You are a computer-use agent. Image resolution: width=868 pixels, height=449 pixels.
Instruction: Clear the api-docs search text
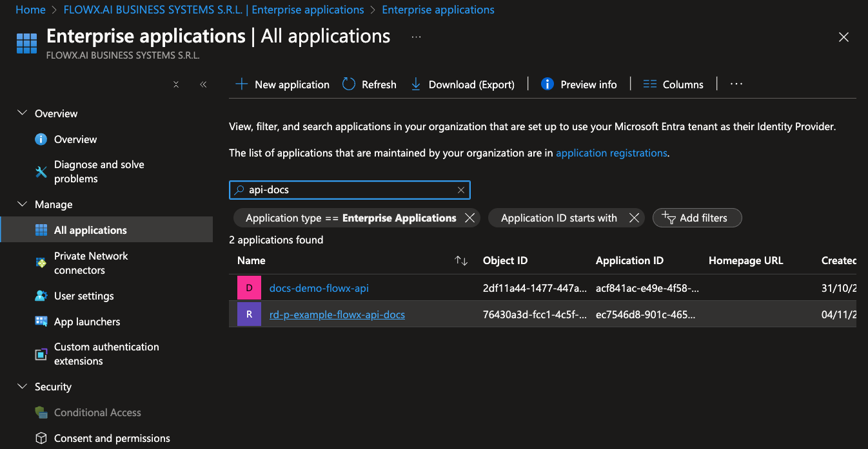[x=461, y=190]
